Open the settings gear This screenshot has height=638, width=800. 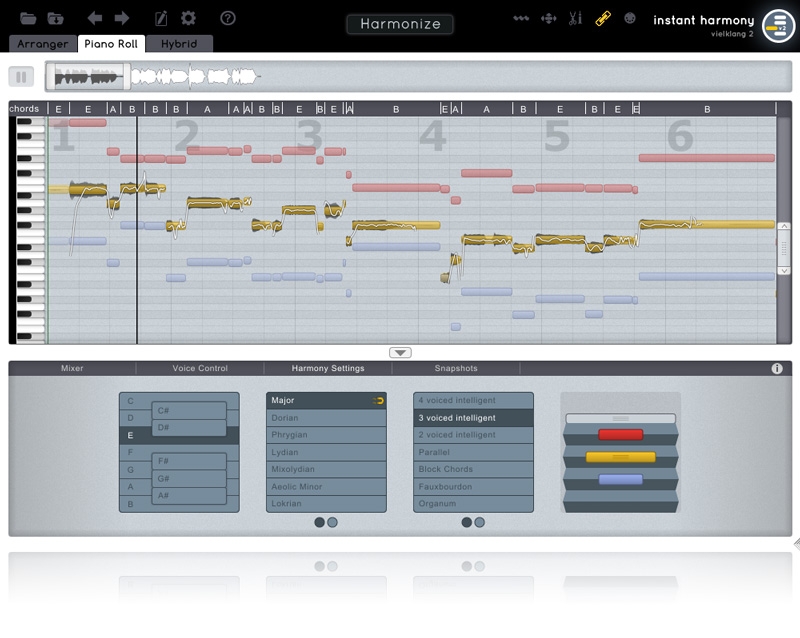point(188,18)
